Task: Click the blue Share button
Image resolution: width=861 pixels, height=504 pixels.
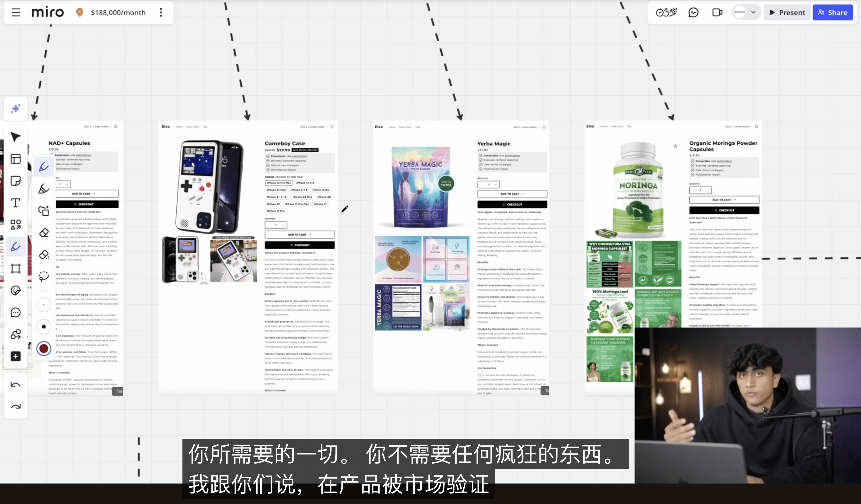Action: (x=832, y=13)
